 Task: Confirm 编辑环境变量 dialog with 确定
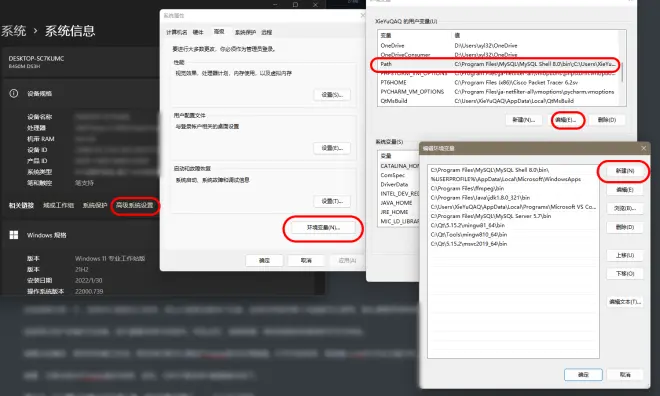click(583, 375)
